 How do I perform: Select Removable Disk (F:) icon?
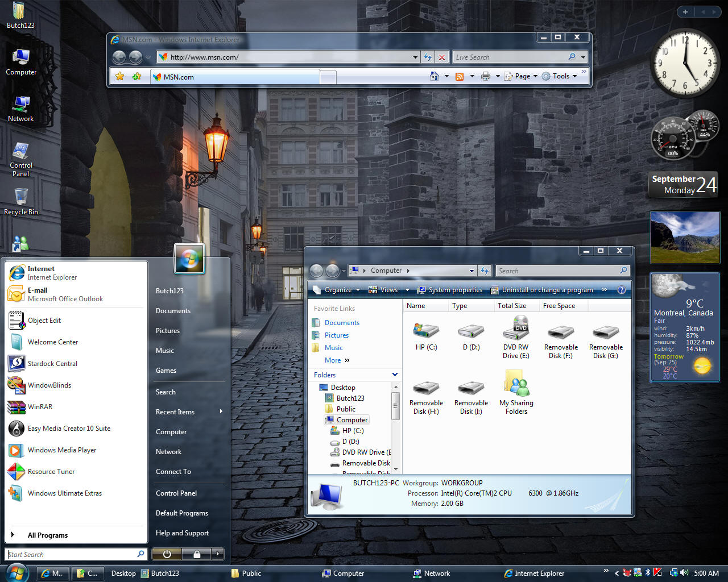click(561, 340)
